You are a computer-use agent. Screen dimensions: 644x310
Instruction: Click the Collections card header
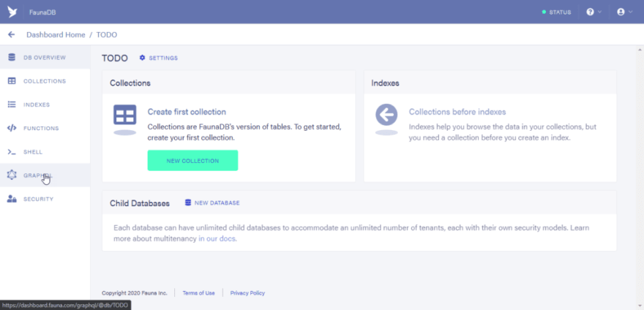pyautogui.click(x=229, y=83)
